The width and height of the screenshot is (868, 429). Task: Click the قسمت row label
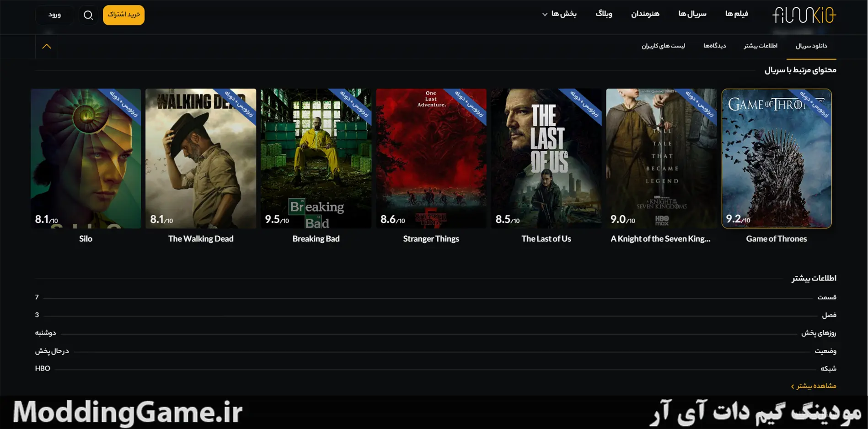(x=827, y=297)
